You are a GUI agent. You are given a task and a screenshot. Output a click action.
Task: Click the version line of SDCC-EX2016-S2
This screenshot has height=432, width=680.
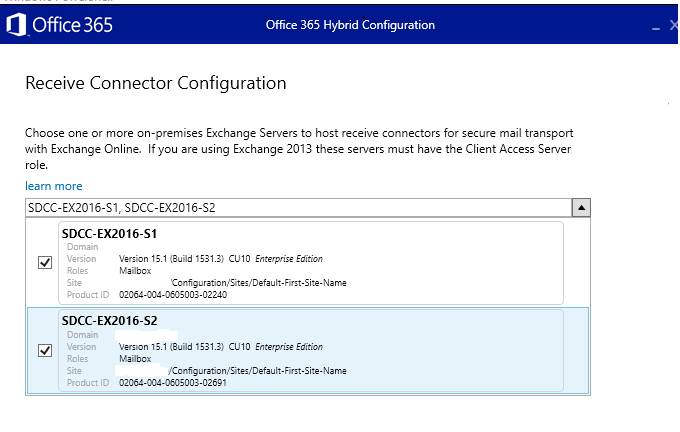click(x=220, y=347)
